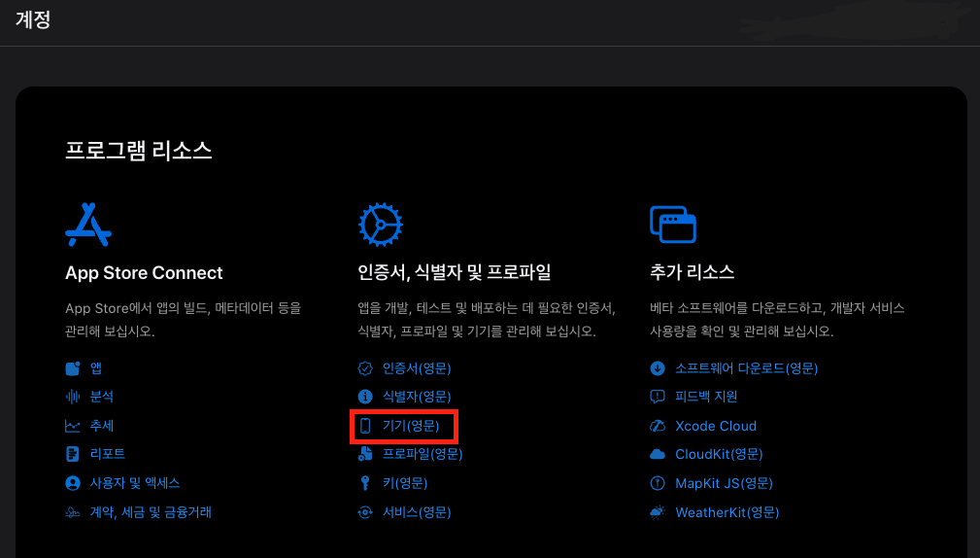Open the Xcode Cloud link
This screenshot has width=980, height=558.
[716, 426]
